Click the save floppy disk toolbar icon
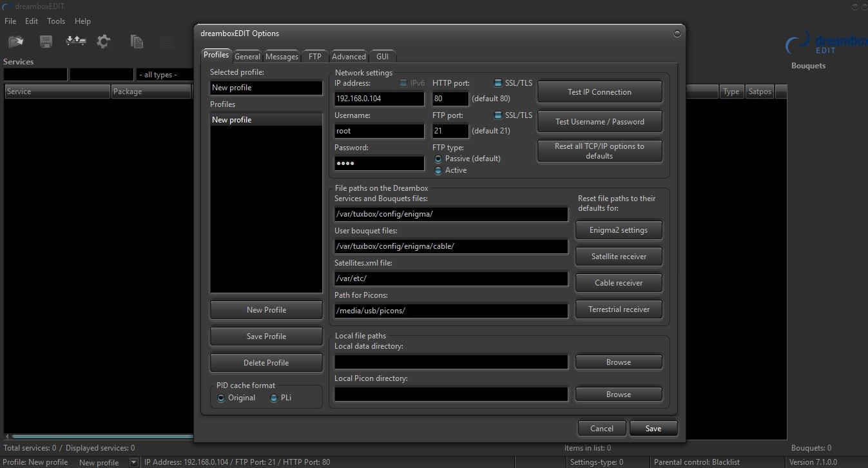The image size is (868, 468). pos(46,42)
